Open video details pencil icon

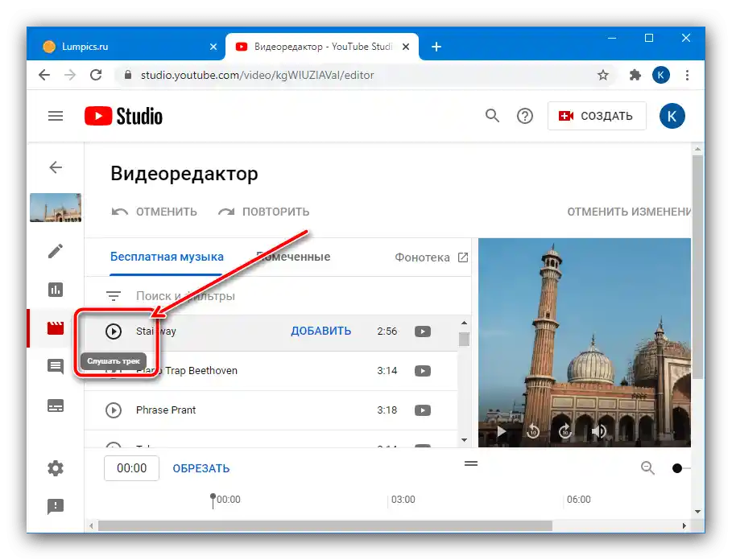click(56, 251)
